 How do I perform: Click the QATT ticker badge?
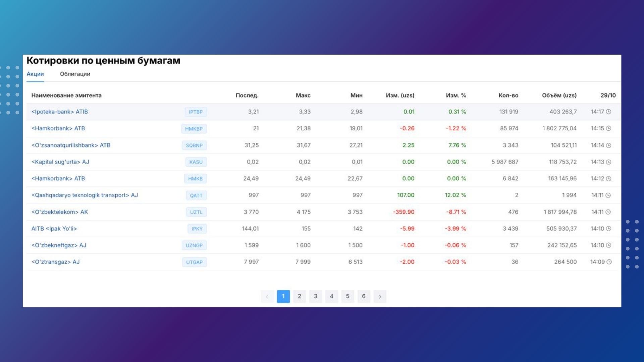click(196, 195)
